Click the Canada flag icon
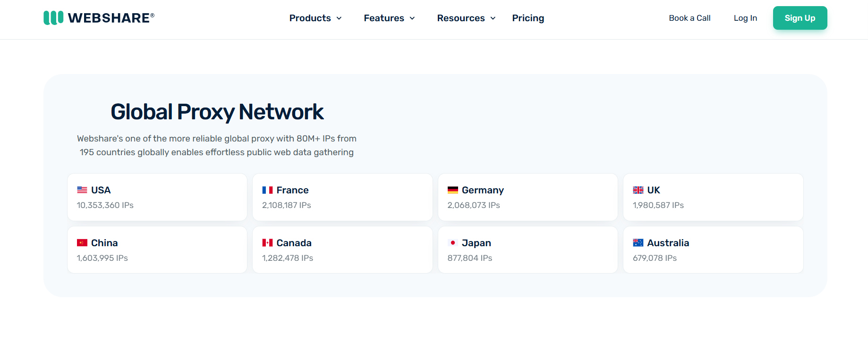 pos(267,243)
